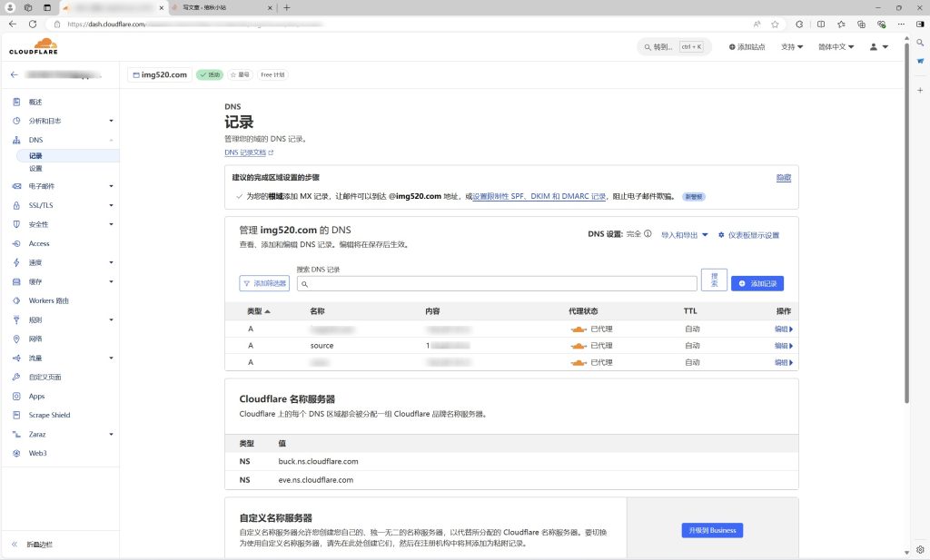
Task: Click the back arrow beside account name
Action: pos(15,74)
